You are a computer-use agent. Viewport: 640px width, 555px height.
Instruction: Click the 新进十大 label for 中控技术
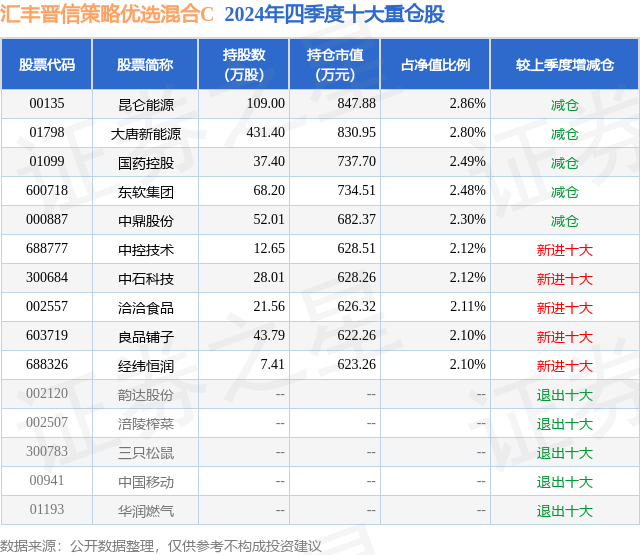tap(564, 250)
